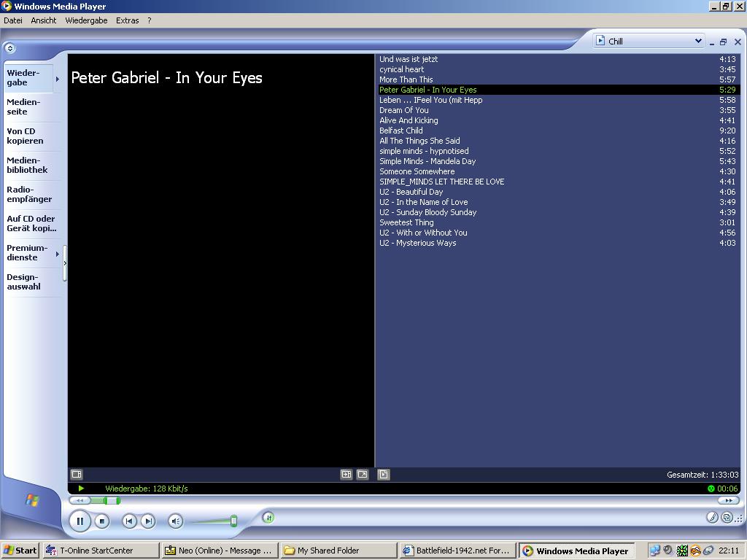This screenshot has width=747, height=560.
Task: Select the song More Than This
Action: point(557,79)
